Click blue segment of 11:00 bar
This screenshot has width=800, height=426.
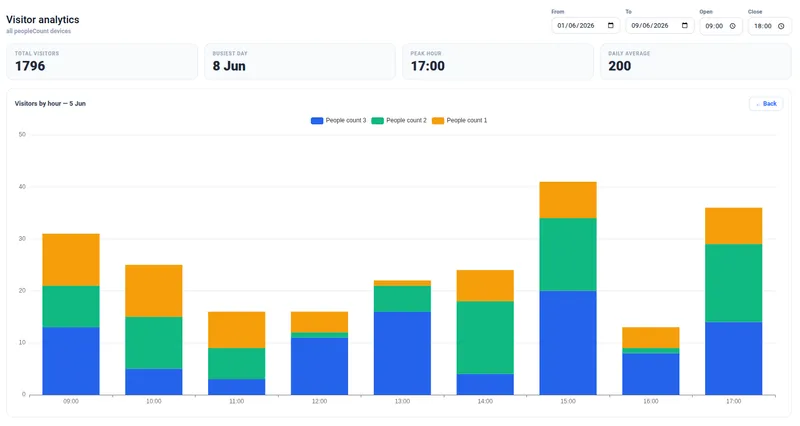pyautogui.click(x=237, y=387)
